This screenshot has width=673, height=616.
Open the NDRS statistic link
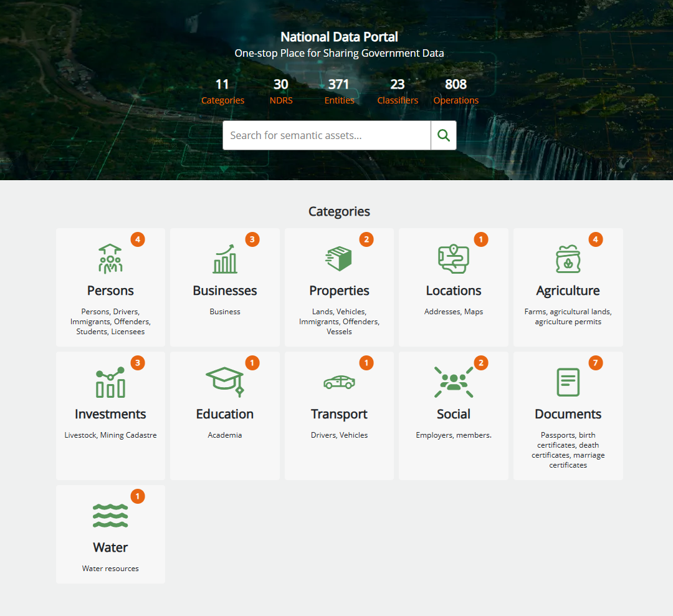tap(281, 100)
